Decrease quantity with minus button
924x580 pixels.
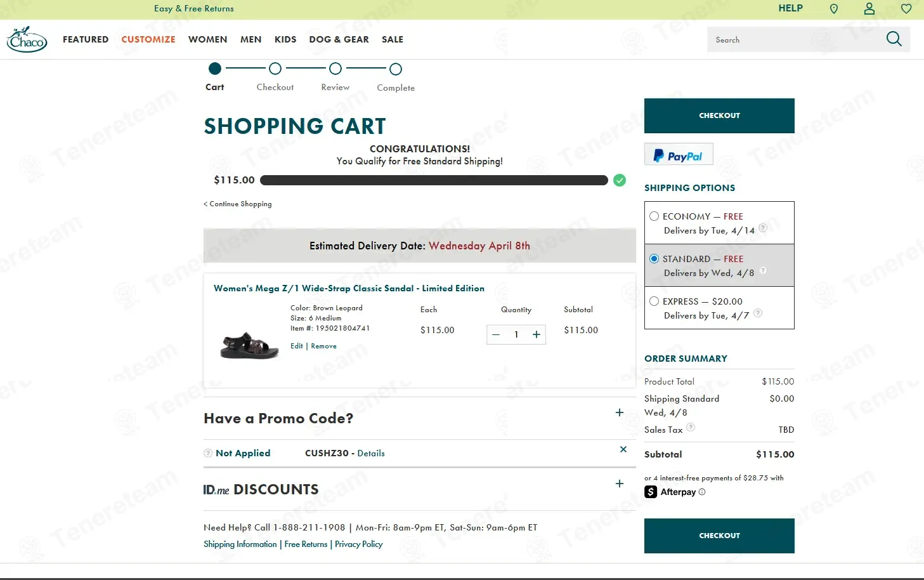coord(496,334)
